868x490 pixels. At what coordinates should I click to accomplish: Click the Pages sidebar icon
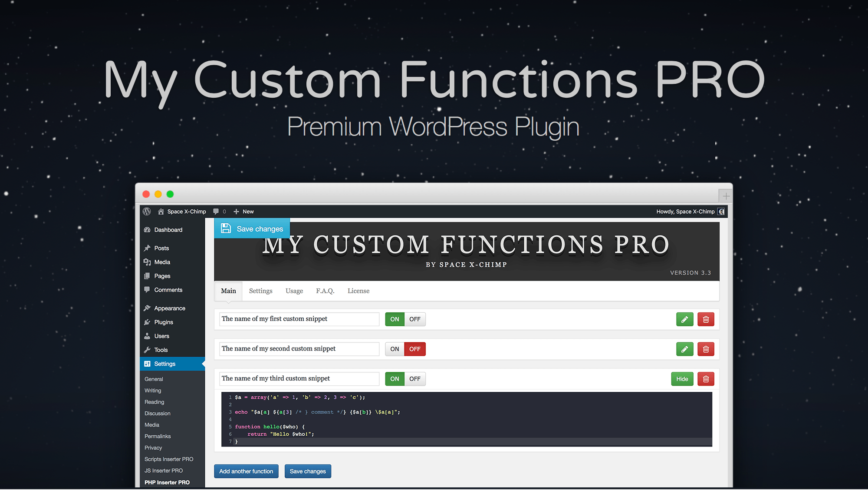coord(147,276)
